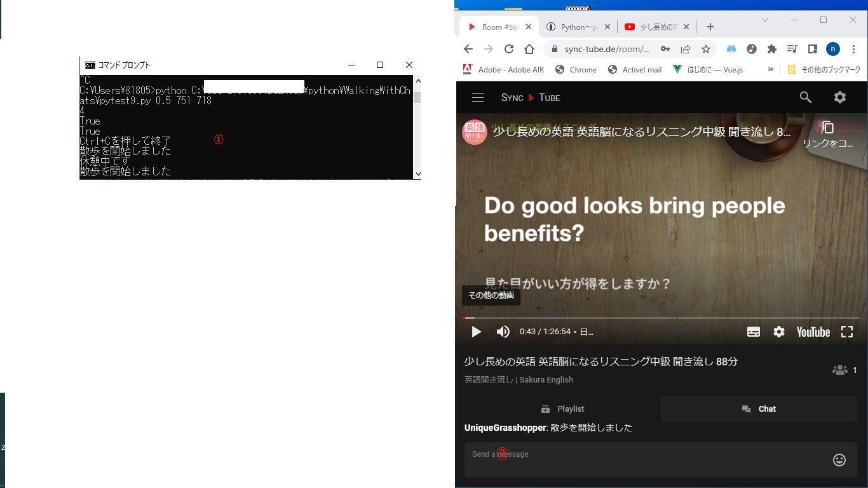Screen dimensions: 868x488
Task: Click the sync-tube.de address bar
Action: click(607, 49)
